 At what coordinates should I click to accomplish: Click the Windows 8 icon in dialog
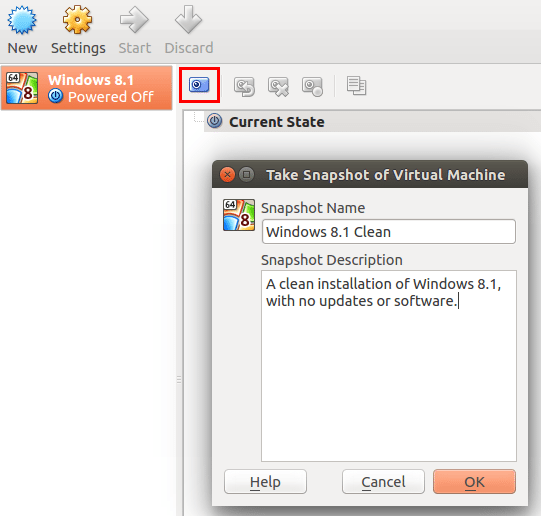click(x=239, y=215)
